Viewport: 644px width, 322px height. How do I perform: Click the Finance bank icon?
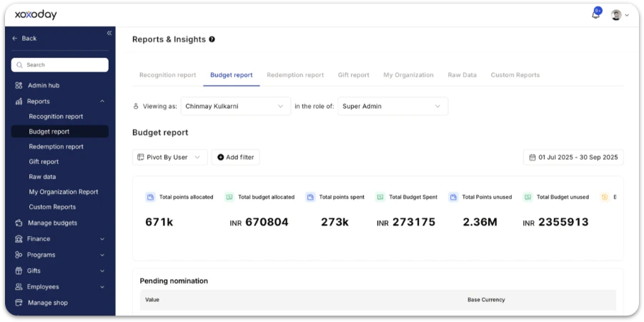tap(19, 239)
